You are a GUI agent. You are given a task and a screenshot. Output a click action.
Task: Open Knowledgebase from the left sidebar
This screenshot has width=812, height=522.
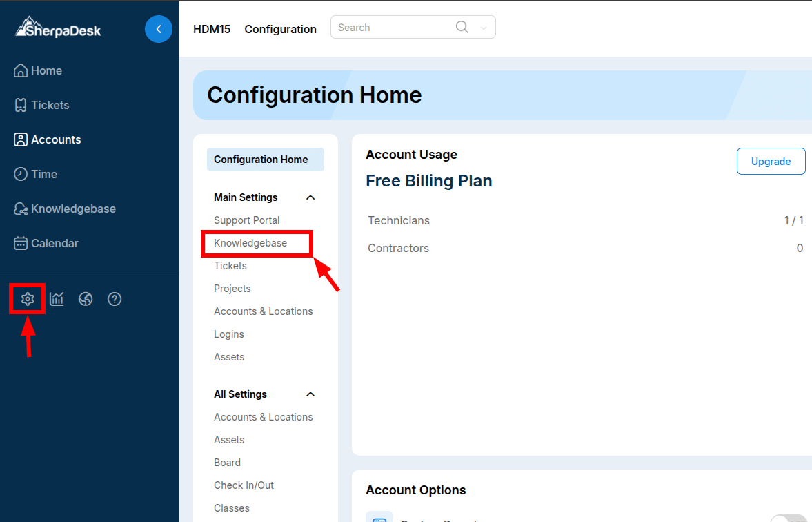[x=70, y=209]
